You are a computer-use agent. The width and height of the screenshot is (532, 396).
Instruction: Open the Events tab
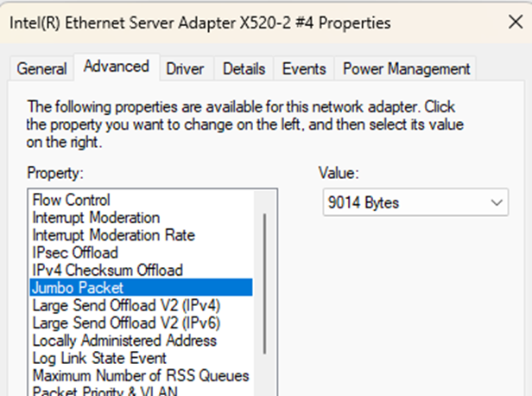[304, 68]
